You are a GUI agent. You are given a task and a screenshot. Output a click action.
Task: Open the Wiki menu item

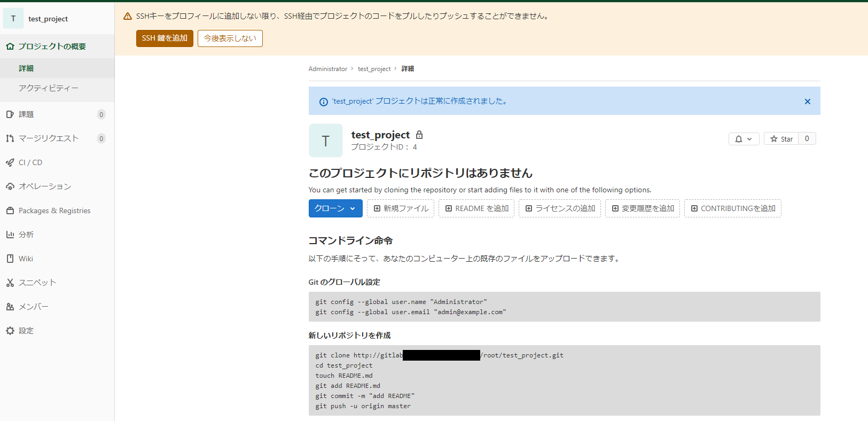click(57, 259)
